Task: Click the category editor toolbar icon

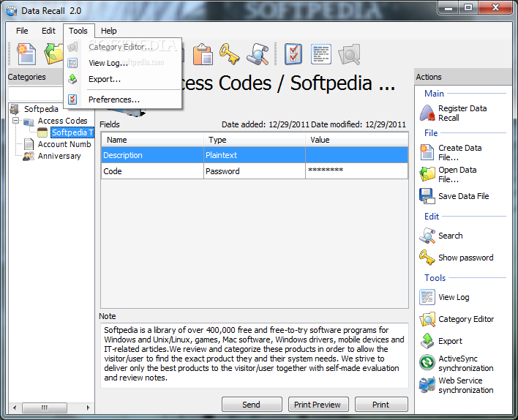Action: coord(349,54)
